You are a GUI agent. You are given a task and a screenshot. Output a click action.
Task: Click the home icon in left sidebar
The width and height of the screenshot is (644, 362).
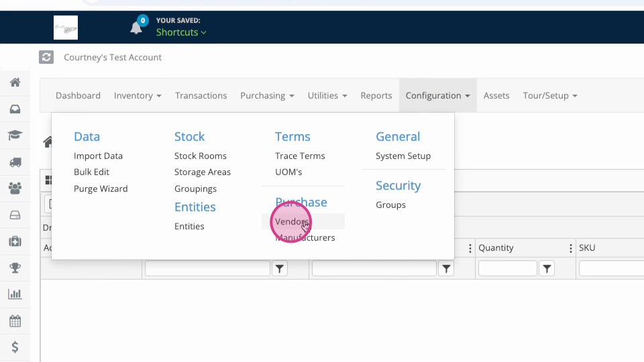[15, 82]
